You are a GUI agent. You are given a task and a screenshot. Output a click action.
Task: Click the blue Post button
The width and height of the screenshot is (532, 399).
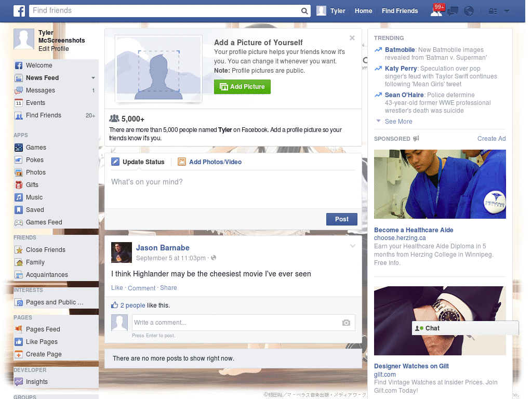[x=342, y=219]
